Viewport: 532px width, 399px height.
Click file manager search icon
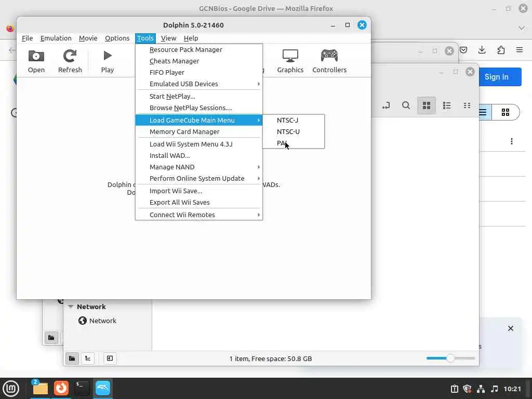[406, 105]
